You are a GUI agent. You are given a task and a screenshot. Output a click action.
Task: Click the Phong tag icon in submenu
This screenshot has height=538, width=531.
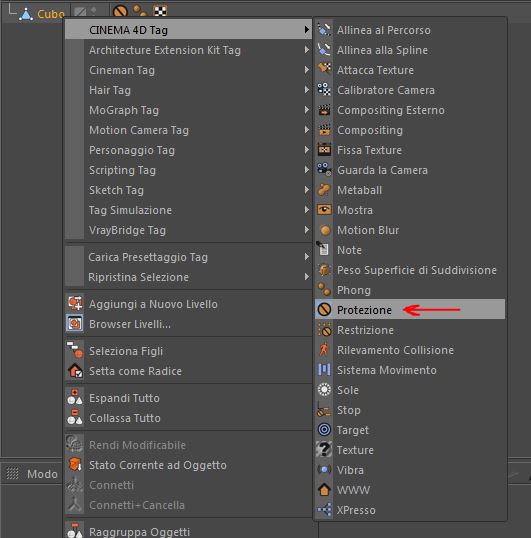click(x=324, y=290)
